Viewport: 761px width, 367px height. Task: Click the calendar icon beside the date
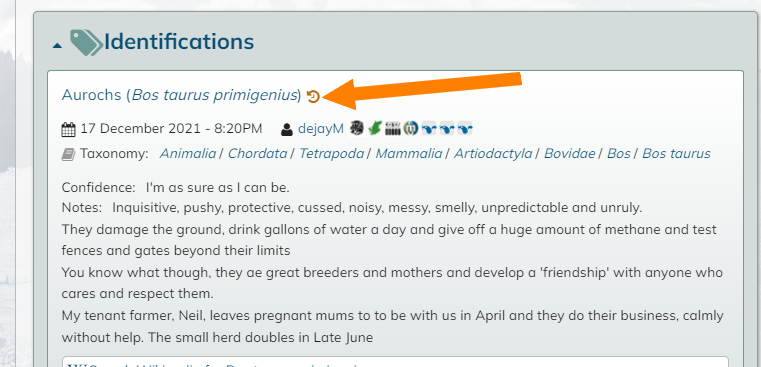(x=69, y=129)
